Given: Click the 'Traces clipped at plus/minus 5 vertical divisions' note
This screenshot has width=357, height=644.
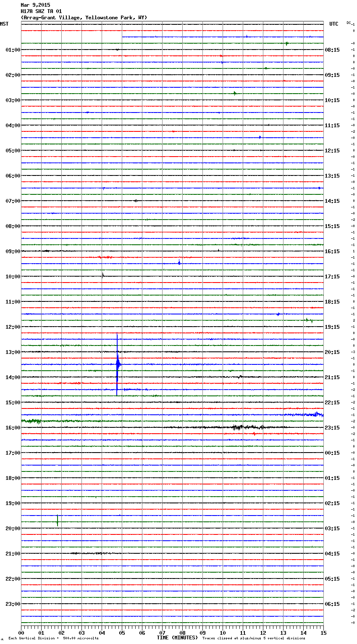Looking at the screenshot, I should tap(254, 639).
